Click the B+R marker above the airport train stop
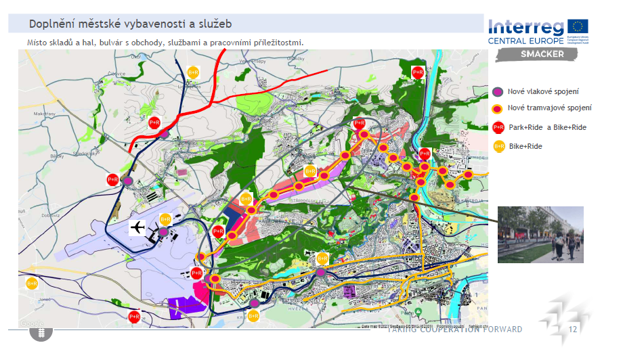 pos(165,219)
